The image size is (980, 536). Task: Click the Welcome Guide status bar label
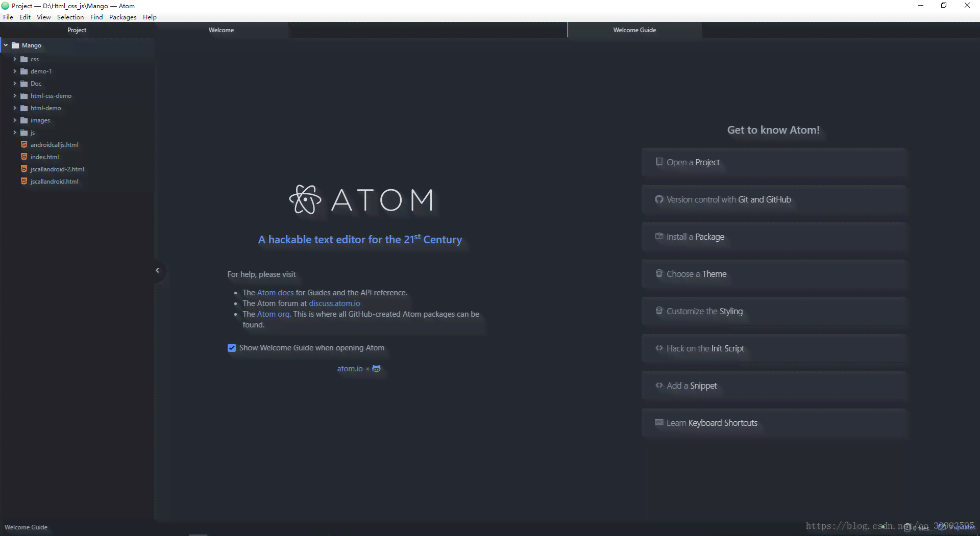pos(26,527)
